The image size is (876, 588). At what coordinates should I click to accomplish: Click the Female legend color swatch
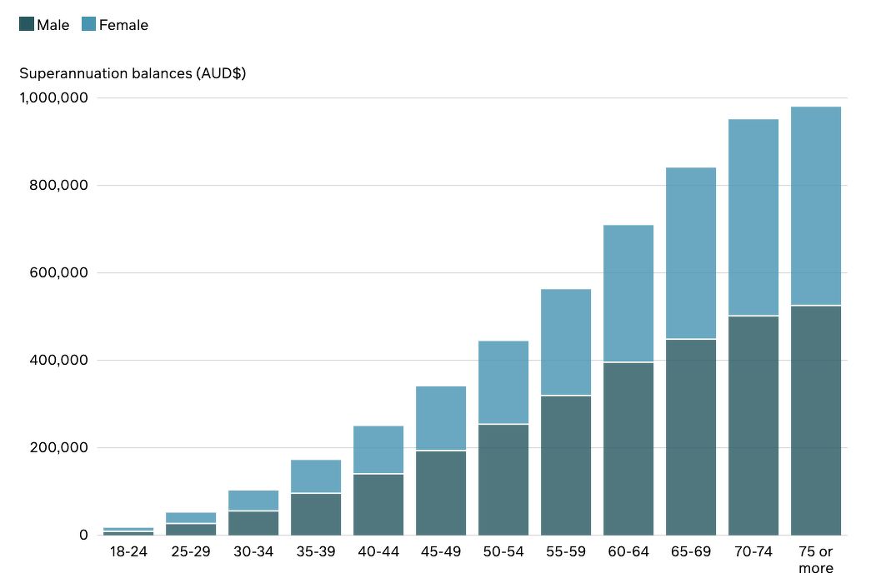click(89, 24)
